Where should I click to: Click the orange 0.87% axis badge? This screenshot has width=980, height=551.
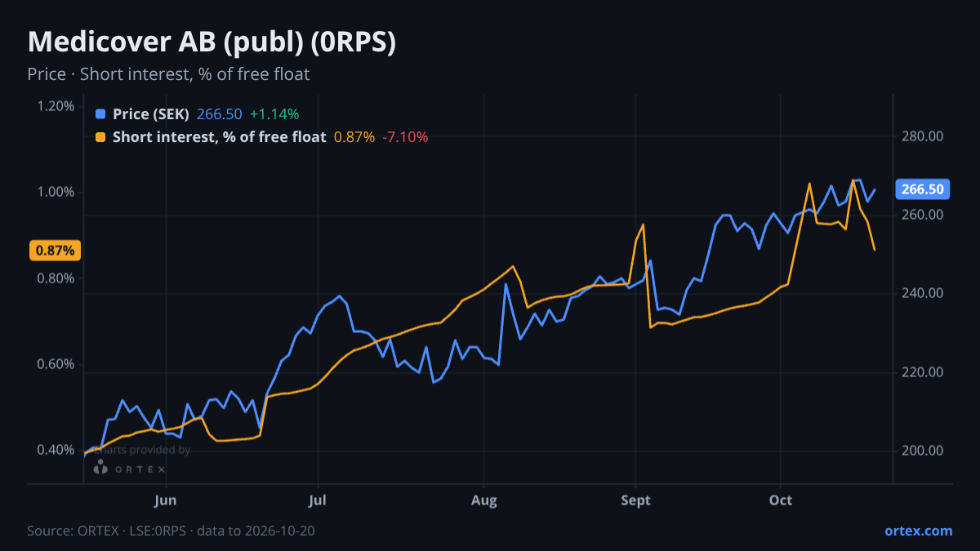[x=56, y=251]
